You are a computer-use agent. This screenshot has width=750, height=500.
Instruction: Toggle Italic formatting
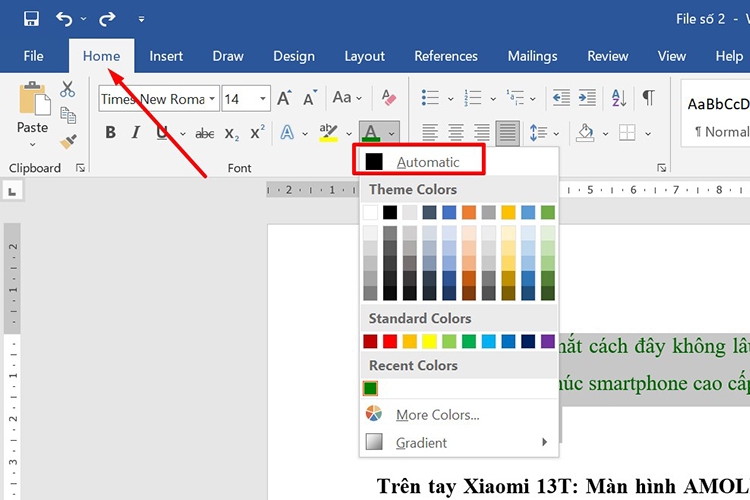136,132
